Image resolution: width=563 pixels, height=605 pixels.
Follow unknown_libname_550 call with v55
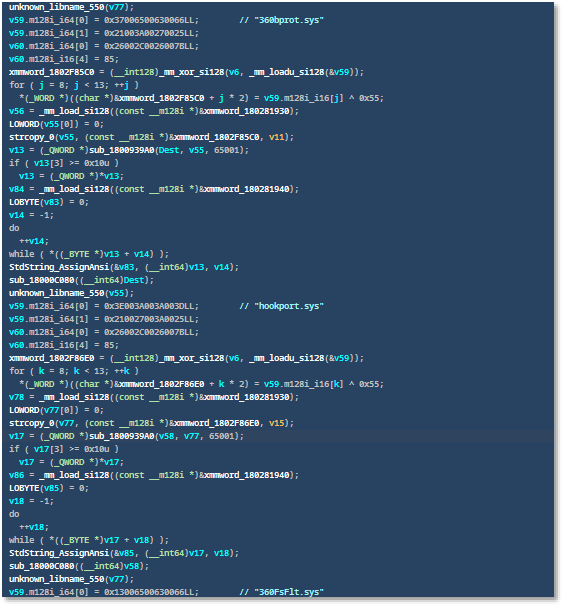click(57, 293)
